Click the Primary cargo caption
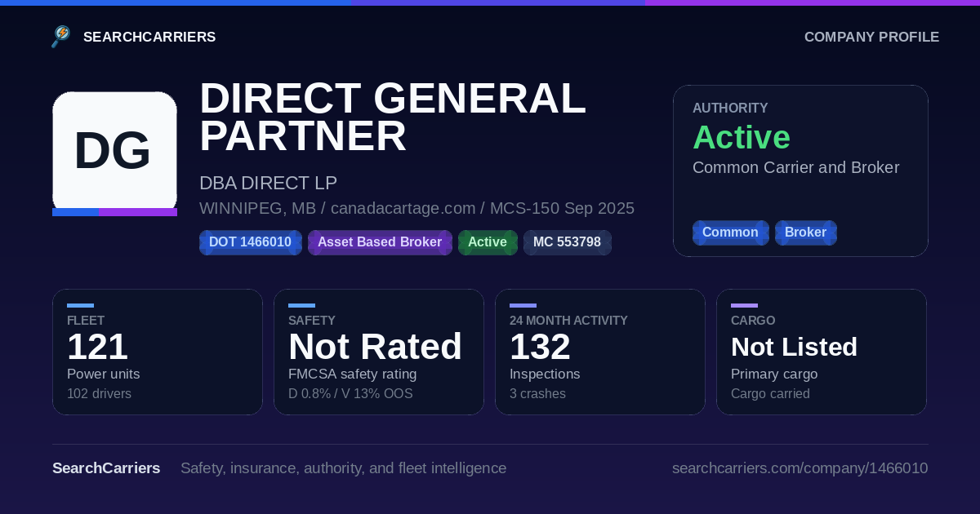This screenshot has width=980, height=514. click(x=774, y=374)
